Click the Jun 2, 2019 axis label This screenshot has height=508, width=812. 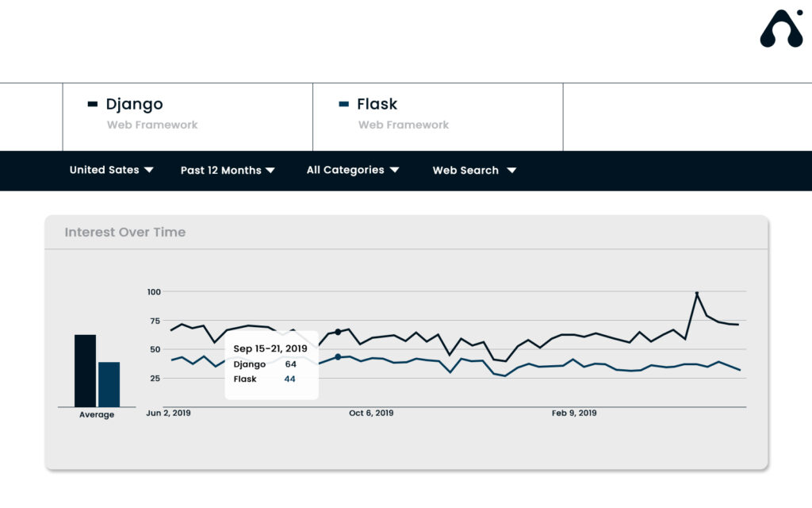pyautogui.click(x=168, y=414)
